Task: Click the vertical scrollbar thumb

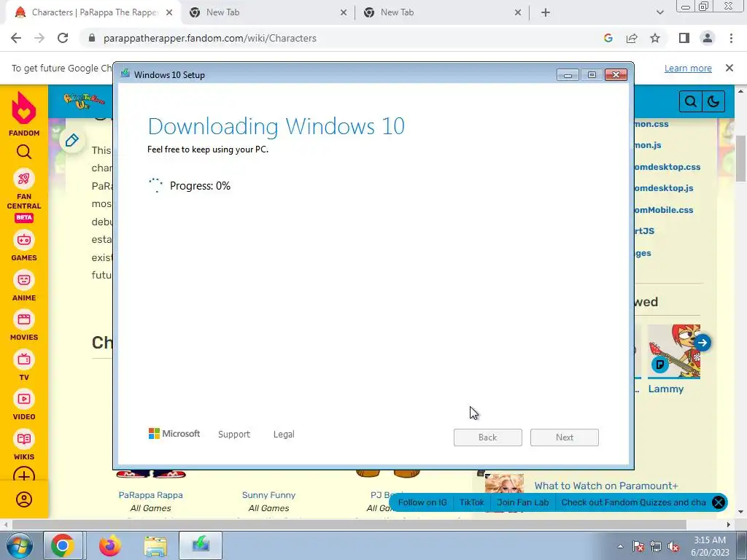Action: coord(741,160)
